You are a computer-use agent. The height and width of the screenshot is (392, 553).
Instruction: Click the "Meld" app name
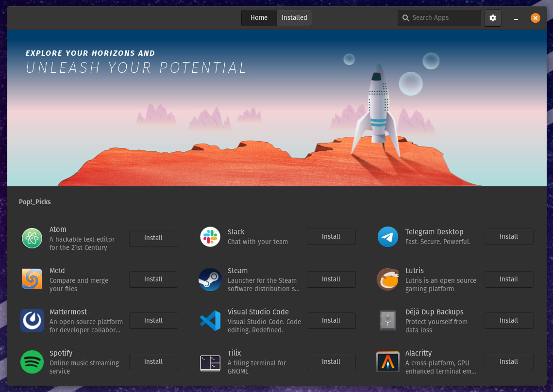point(57,271)
